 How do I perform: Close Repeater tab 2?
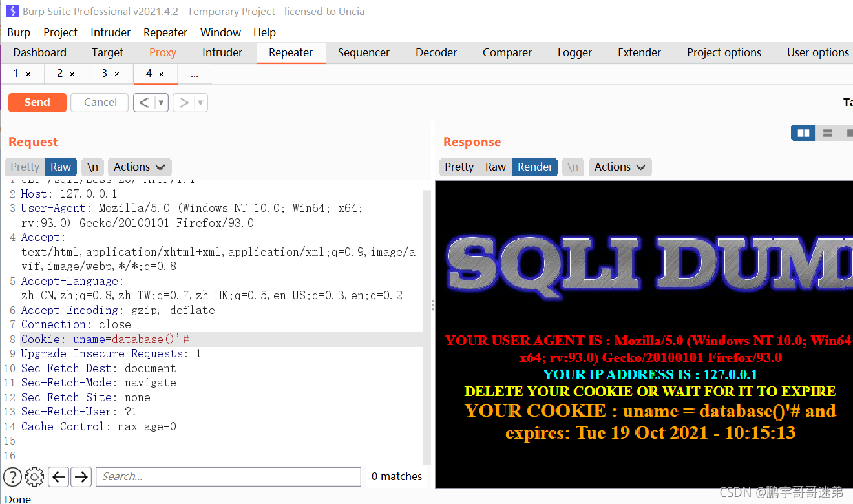coord(72,74)
